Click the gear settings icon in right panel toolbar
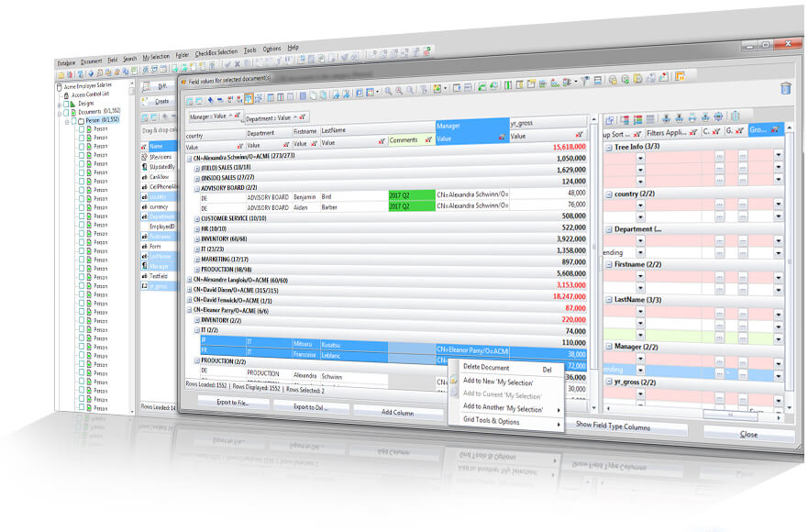Screen dimensions: 808x532 point(718,116)
